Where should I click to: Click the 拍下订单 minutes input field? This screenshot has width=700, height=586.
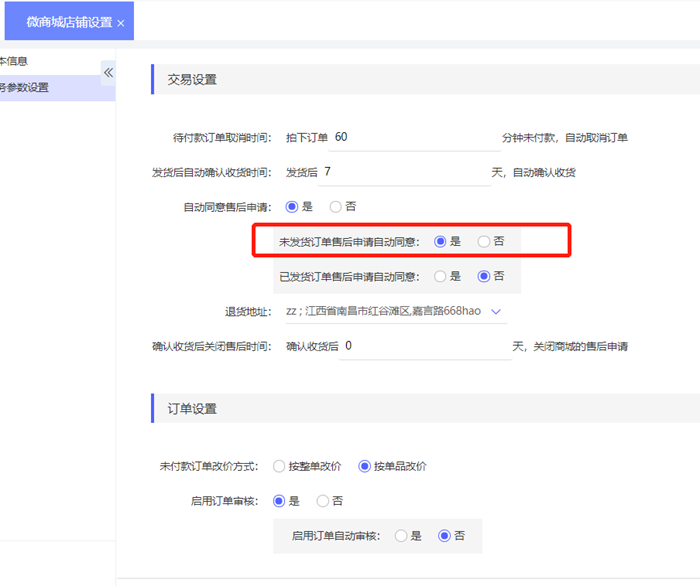pyautogui.click(x=415, y=137)
